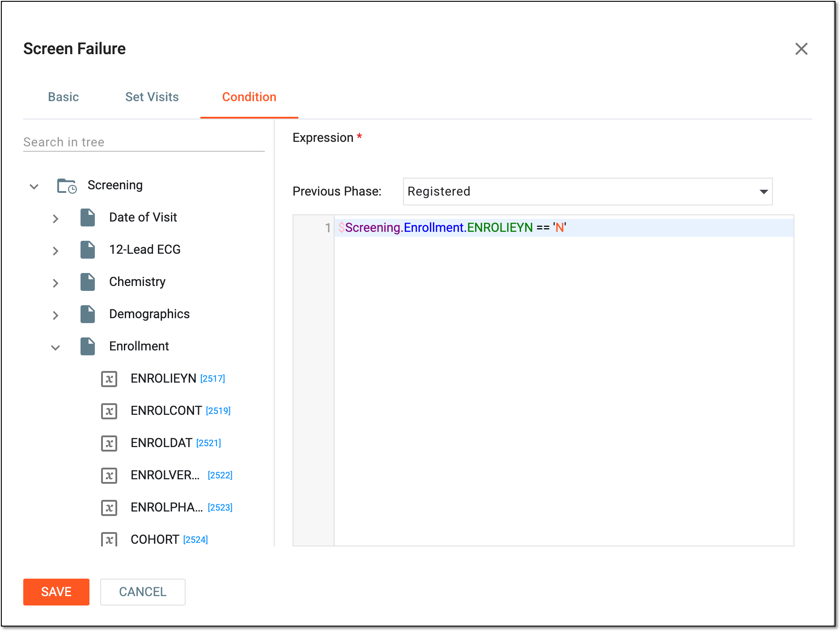Collapse the Enrollment form node
840x631 pixels.
click(x=55, y=347)
